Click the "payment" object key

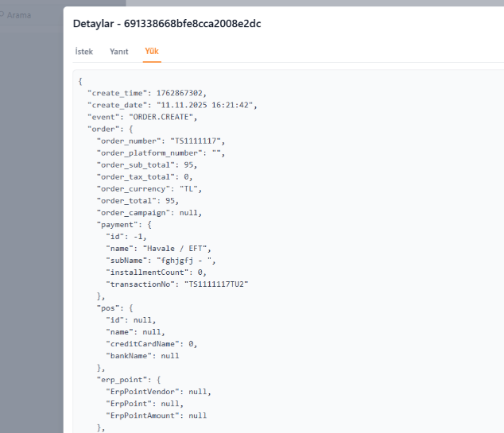(118, 224)
